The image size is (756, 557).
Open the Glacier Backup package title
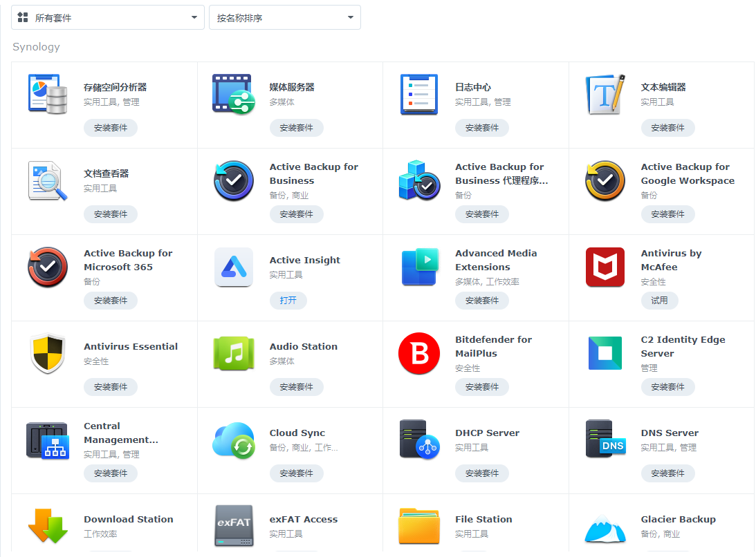[678, 519]
